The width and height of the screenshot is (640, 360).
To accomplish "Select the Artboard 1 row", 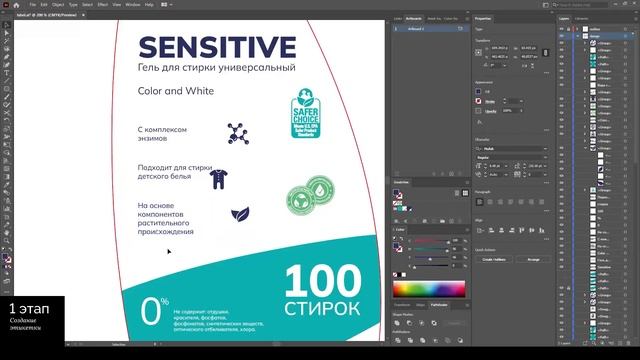I will click(429, 29).
